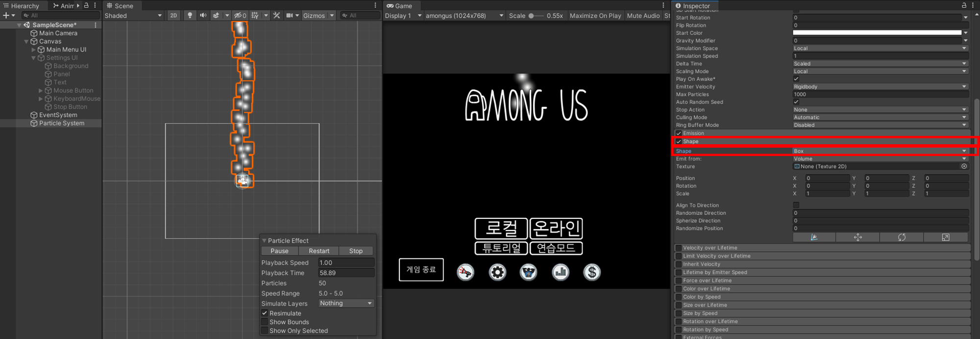
Task: Click the Max Particles input field
Action: pyautogui.click(x=880, y=94)
